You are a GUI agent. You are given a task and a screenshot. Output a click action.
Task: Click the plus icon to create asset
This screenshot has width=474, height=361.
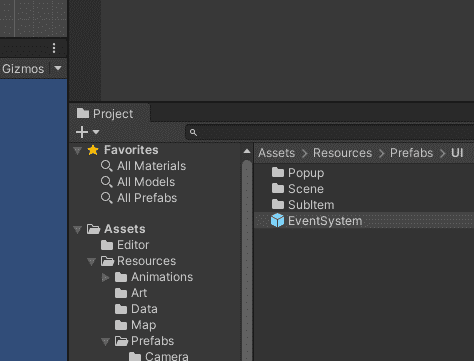[82, 132]
